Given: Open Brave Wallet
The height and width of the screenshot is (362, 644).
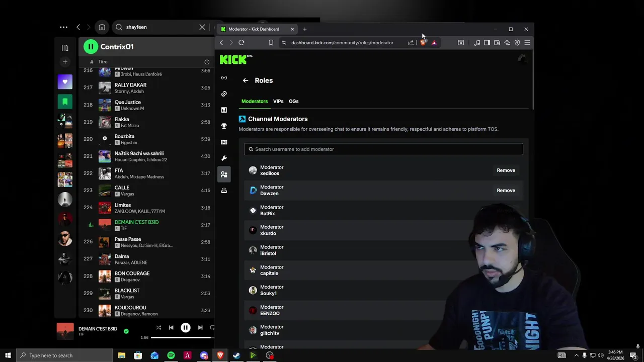Looking at the screenshot, I should tap(497, 43).
